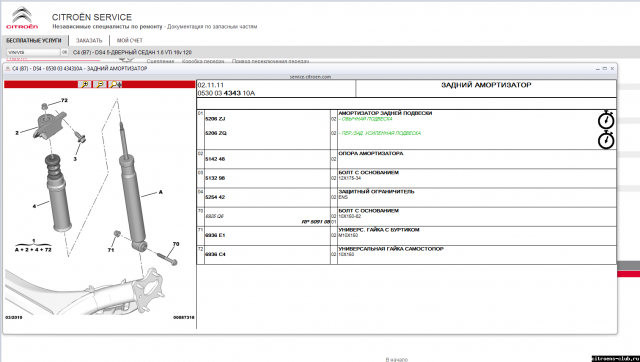
Task: Close the ЗАДНИЙ АМОРТИЗАТОР popup window
Action: coord(612,69)
